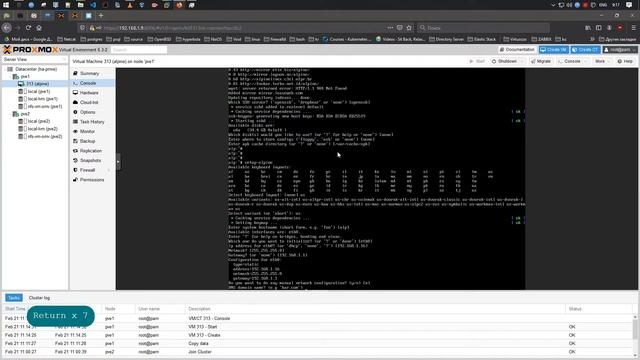Open a new browser tab
This screenshot has width=640, height=360.
[x=101, y=16]
